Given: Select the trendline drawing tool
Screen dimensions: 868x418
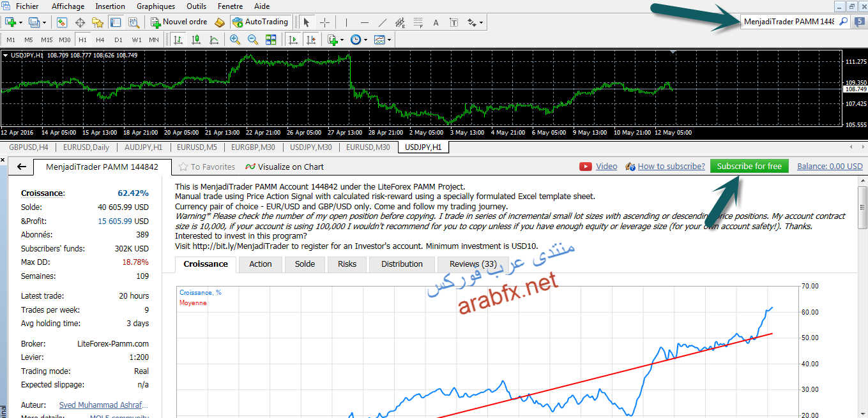Looking at the screenshot, I should [383, 22].
